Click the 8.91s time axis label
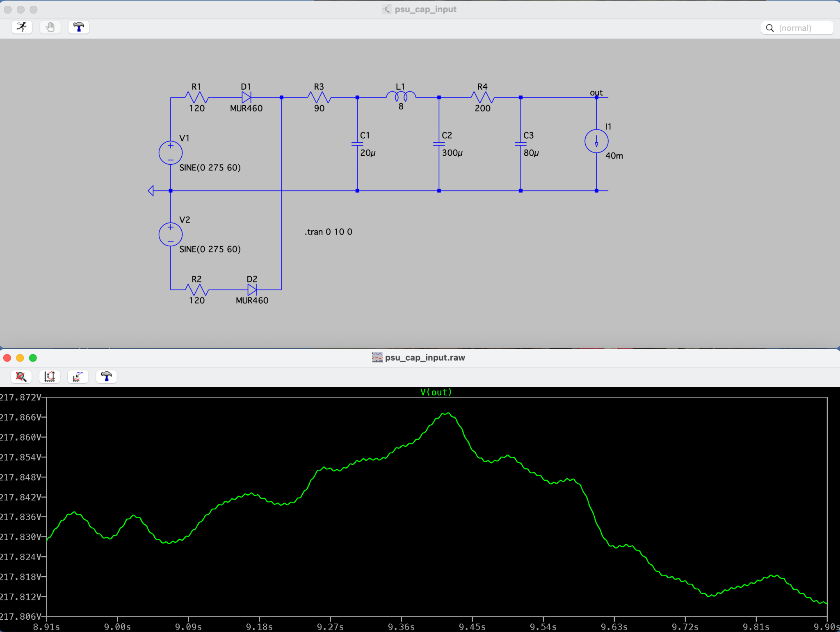 [46, 627]
